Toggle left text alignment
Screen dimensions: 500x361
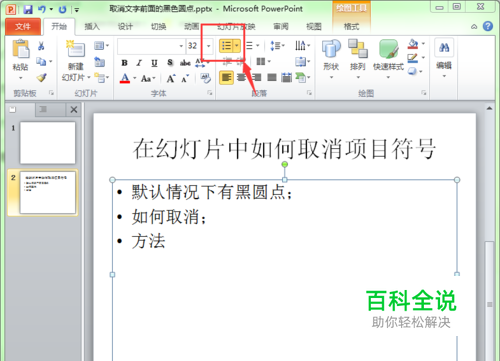(x=226, y=78)
